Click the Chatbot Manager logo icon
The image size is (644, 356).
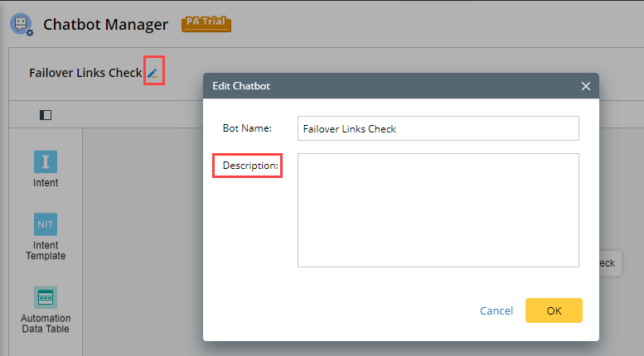22,23
